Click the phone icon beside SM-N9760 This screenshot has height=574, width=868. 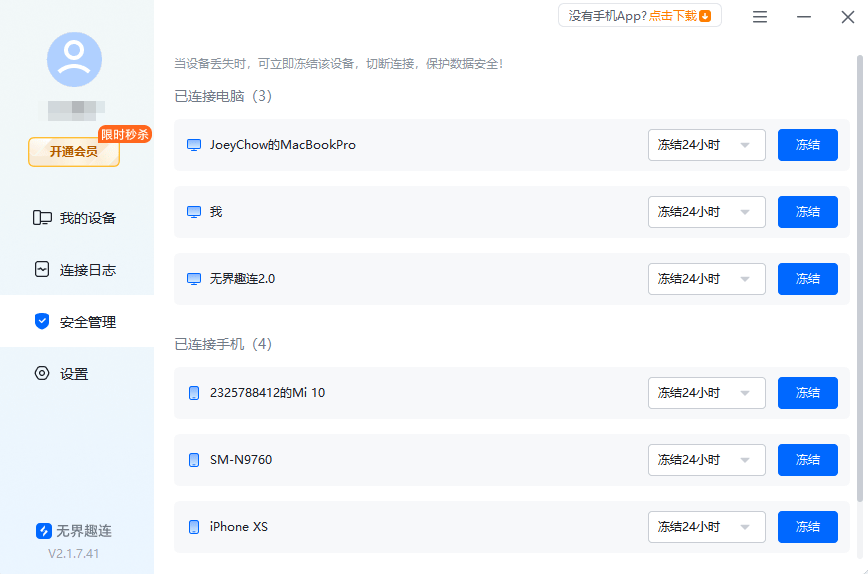(x=194, y=460)
